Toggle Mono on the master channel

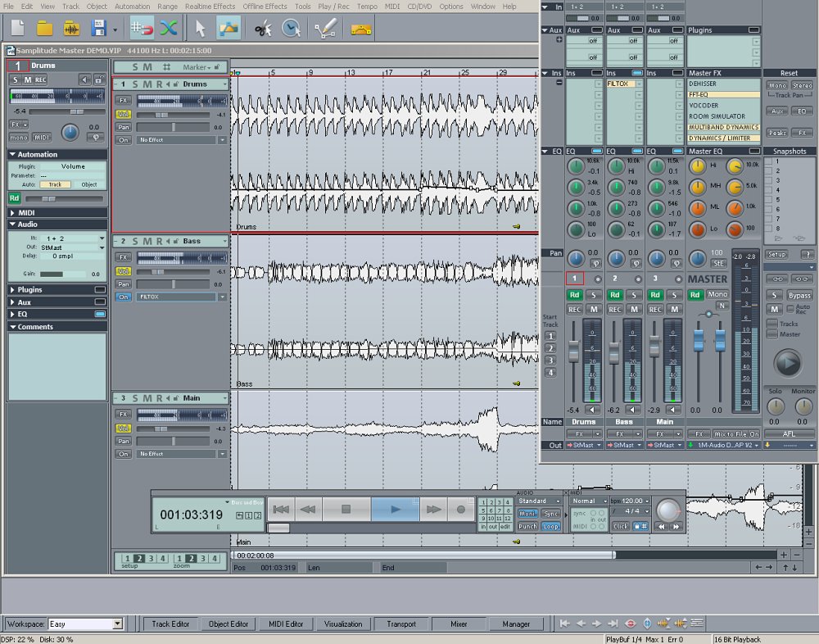click(717, 294)
